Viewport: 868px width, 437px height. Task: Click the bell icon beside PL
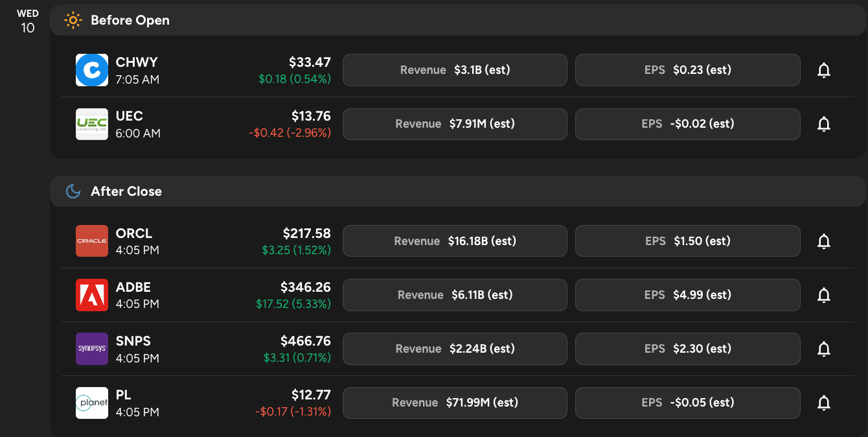tap(824, 403)
